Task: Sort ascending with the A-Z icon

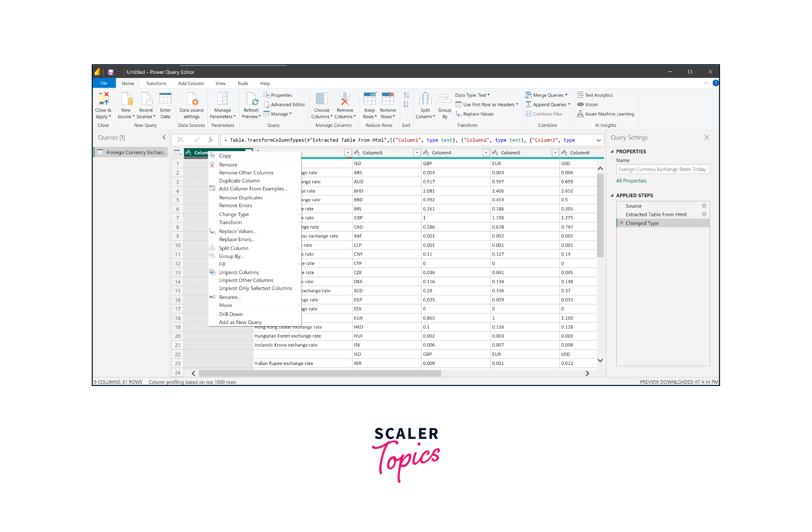Action: [406, 95]
